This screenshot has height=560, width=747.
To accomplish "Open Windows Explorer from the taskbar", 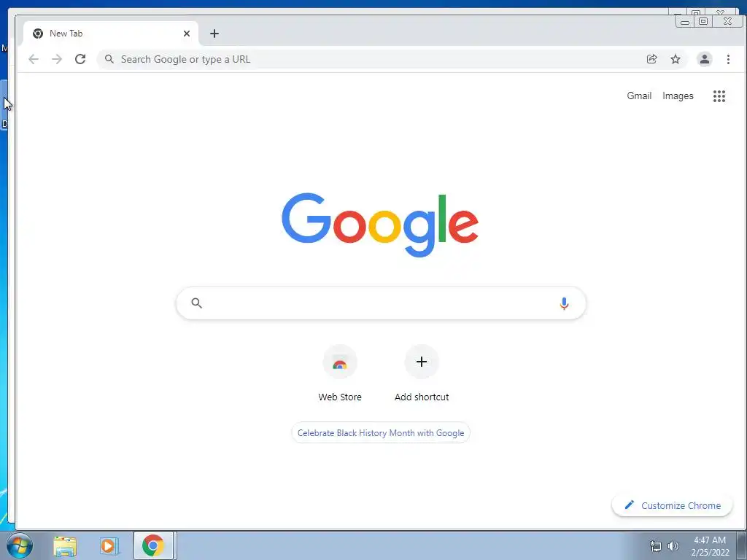I will (x=65, y=546).
